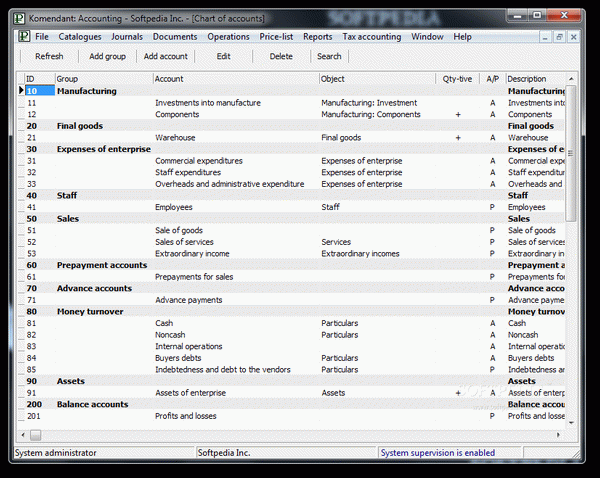Image resolution: width=600 pixels, height=478 pixels.
Task: Select the Prepayments for sales account
Action: [194, 277]
